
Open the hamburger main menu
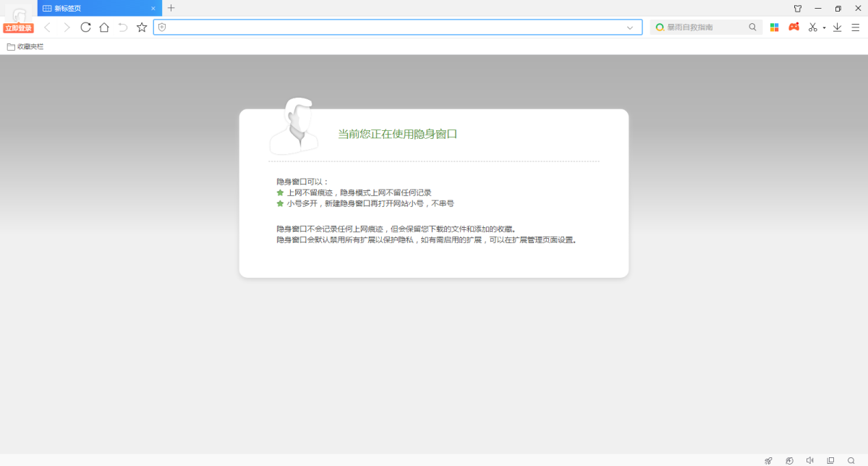pos(856,27)
